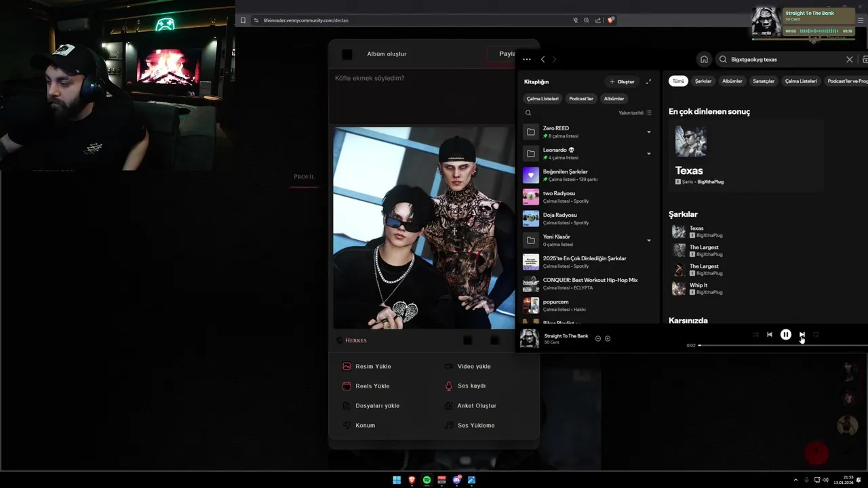Select Podcast'ler ve Programlar filter tab
The height and width of the screenshot is (488, 868).
pos(846,81)
